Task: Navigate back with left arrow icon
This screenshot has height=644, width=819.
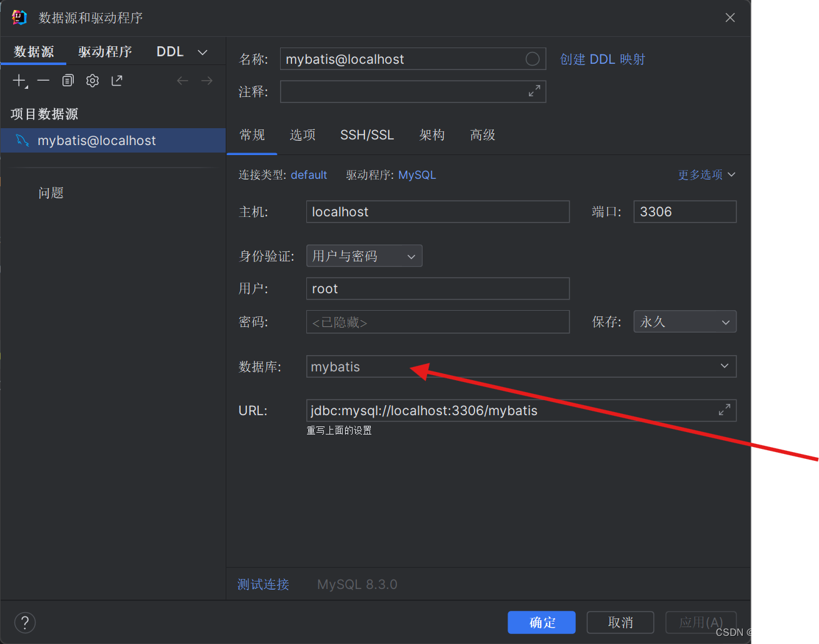Action: click(x=183, y=81)
